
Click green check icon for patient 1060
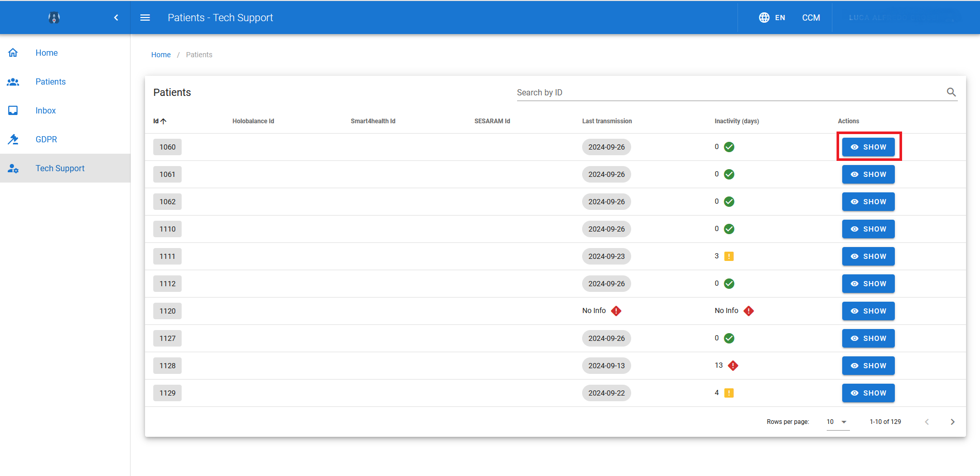(729, 147)
